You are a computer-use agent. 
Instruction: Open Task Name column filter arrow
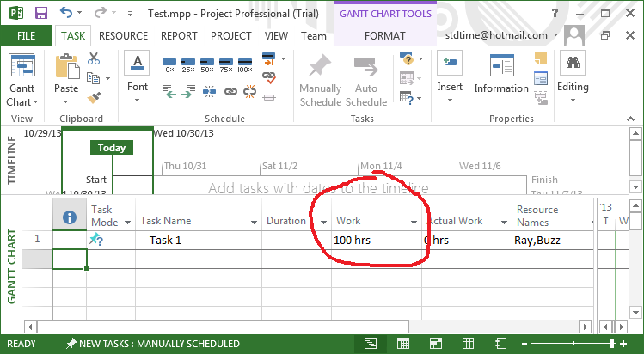pos(254,223)
